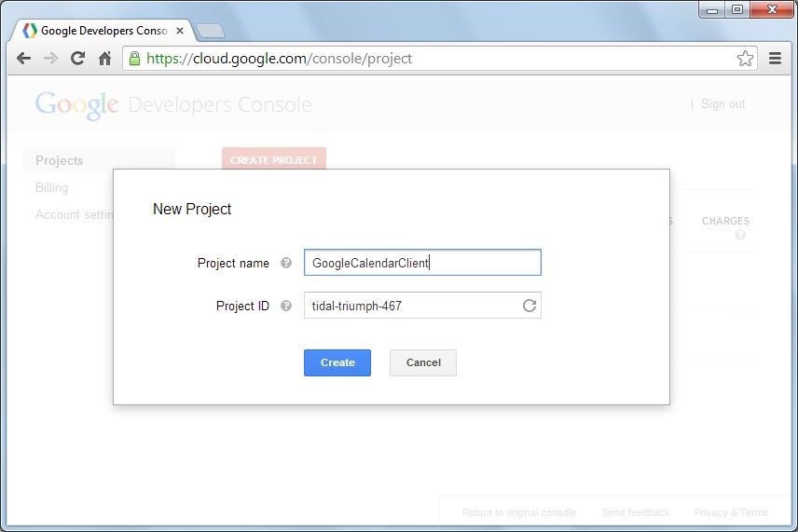
Task: Click the dimmed CREATE PROJECT button
Action: 274,160
